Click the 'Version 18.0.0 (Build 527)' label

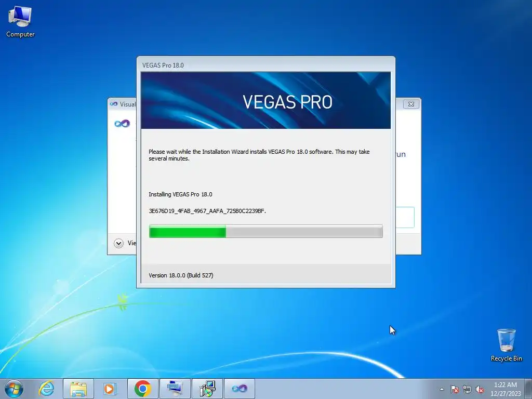pos(181,275)
